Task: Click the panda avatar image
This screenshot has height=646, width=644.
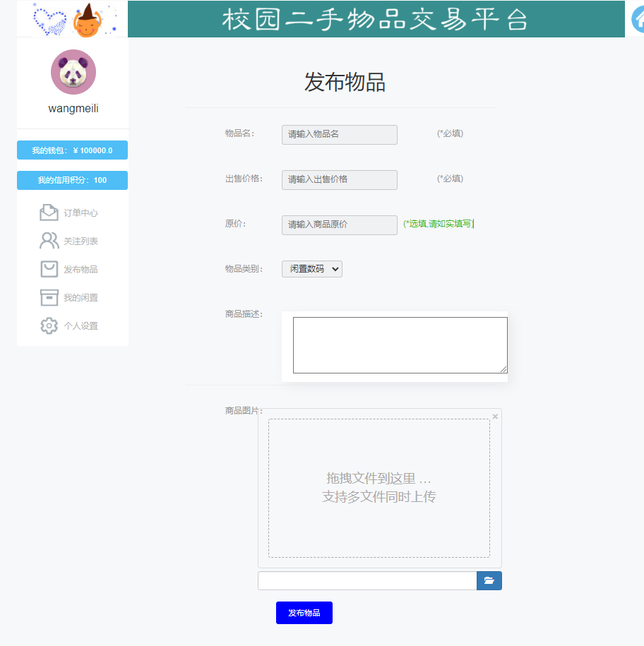Action: coord(73,72)
